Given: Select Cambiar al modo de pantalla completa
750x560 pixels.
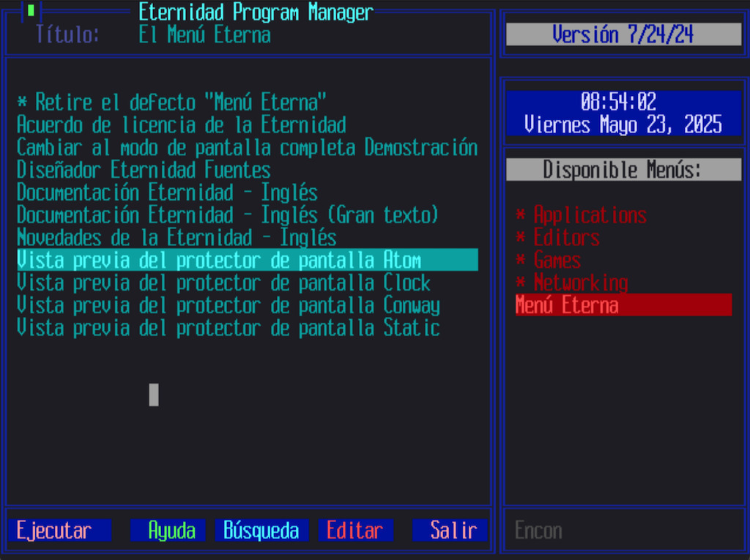Looking at the screenshot, I should point(248,147).
